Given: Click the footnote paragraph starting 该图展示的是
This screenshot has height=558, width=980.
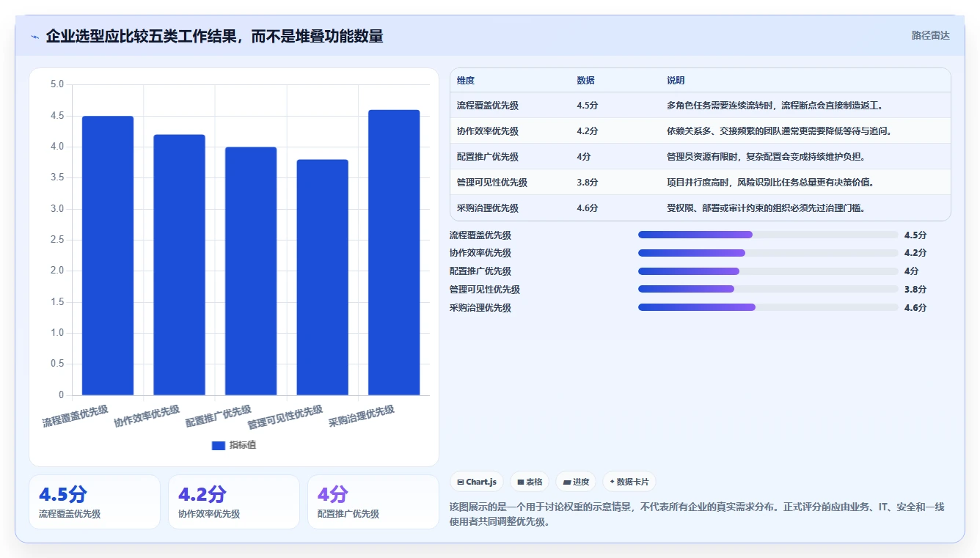Looking at the screenshot, I should click(x=697, y=515).
